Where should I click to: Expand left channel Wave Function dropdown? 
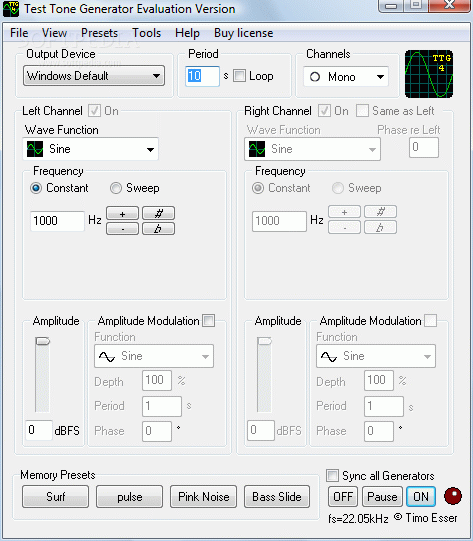[x=90, y=149]
